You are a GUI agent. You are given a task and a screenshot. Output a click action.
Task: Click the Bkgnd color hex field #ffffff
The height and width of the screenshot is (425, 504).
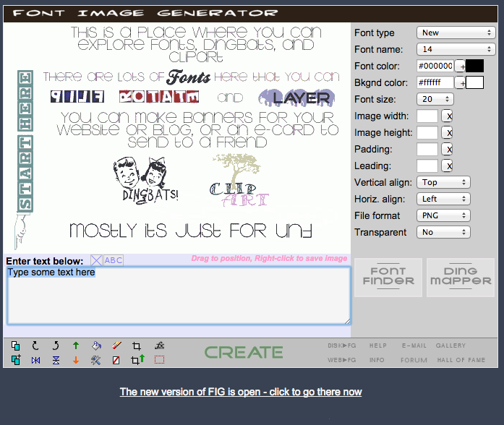pyautogui.click(x=435, y=82)
